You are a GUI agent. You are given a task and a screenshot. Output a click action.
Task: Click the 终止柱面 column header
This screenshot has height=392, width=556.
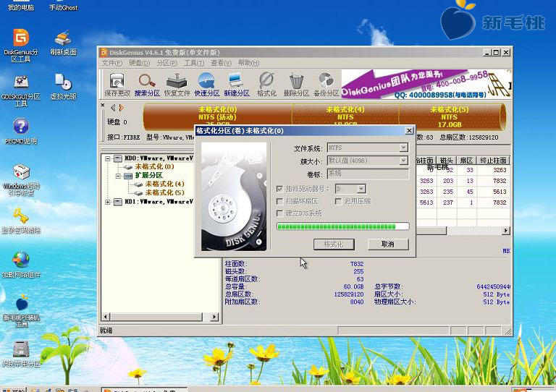(493, 161)
